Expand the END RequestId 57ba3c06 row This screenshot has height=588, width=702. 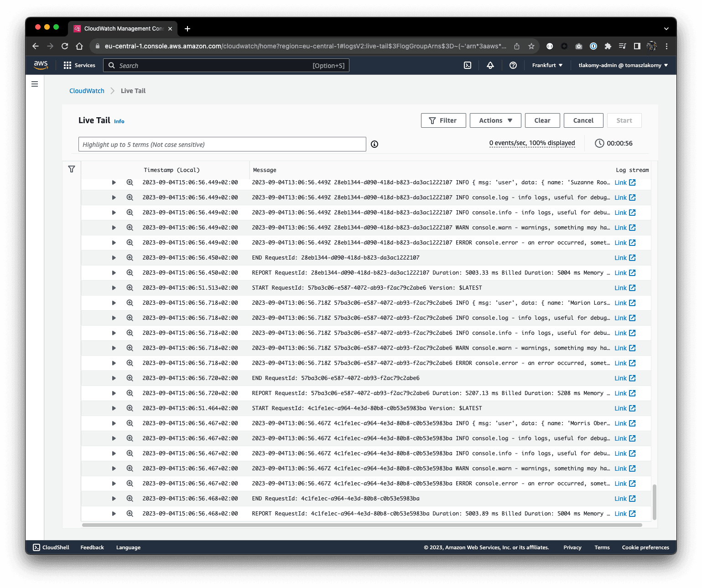(x=114, y=378)
